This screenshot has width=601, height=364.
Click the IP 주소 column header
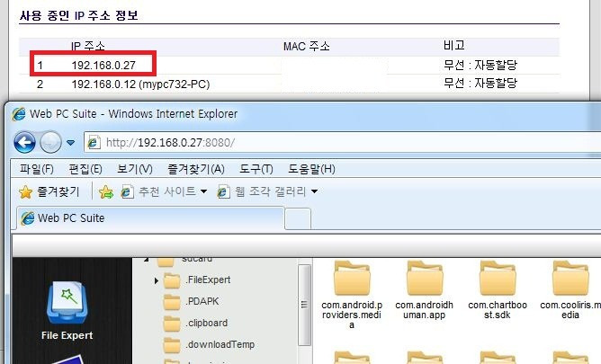[x=88, y=47]
